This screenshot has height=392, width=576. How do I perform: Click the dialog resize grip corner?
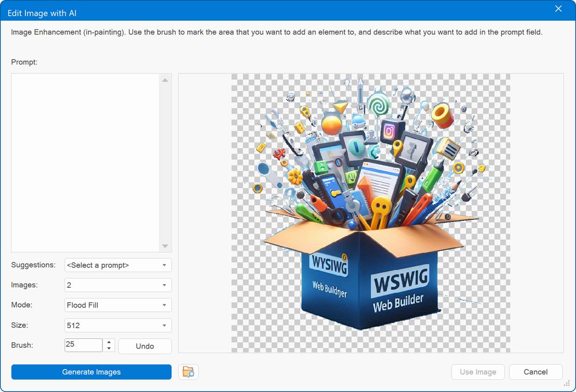567,383
